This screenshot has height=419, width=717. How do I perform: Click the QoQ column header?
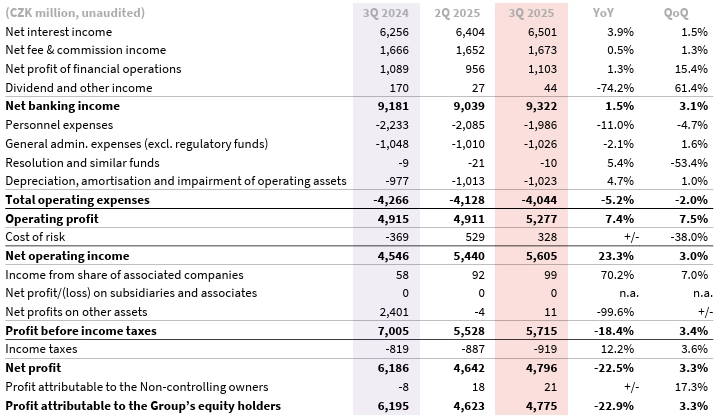click(x=676, y=13)
